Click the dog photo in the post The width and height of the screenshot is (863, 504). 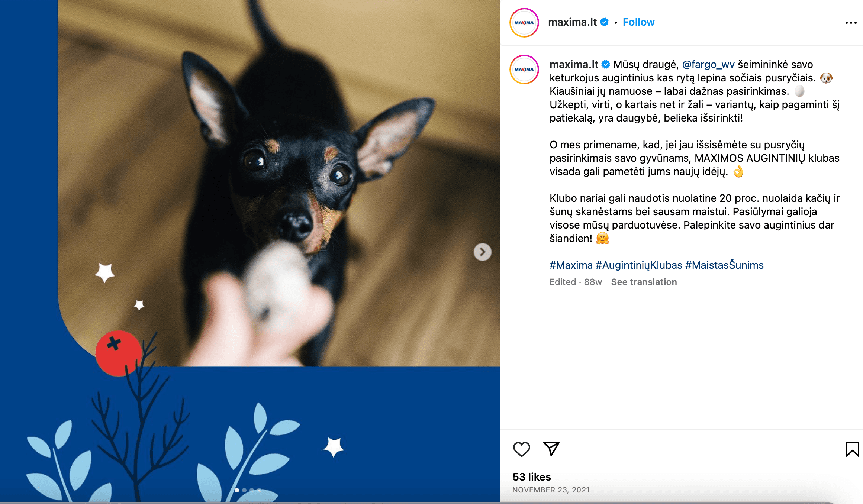pos(279,183)
